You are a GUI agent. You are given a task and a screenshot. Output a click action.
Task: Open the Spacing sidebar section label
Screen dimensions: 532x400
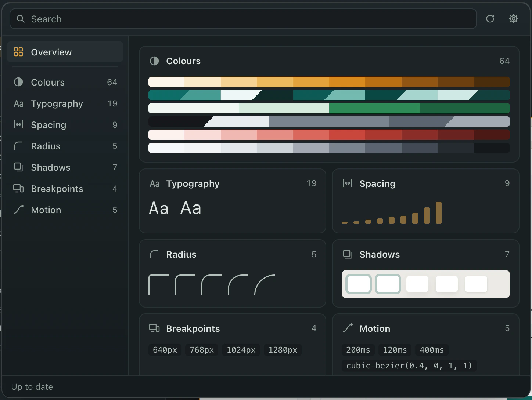point(48,125)
